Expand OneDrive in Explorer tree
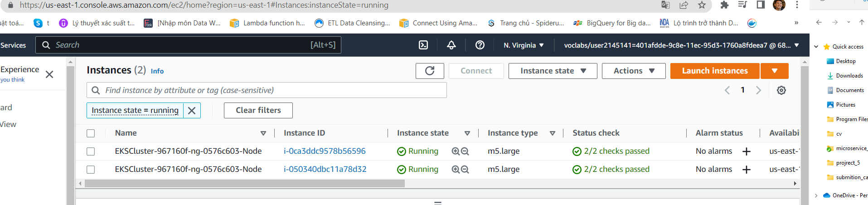 816,195
